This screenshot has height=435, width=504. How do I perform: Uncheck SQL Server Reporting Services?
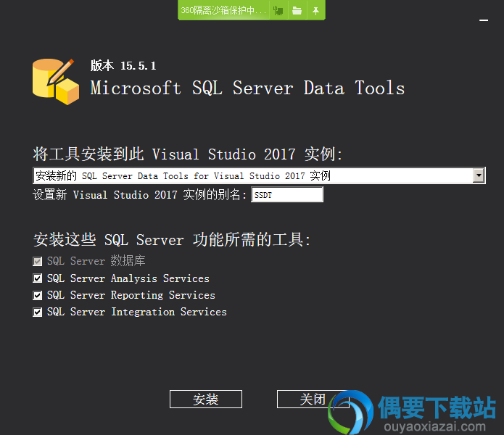point(37,295)
